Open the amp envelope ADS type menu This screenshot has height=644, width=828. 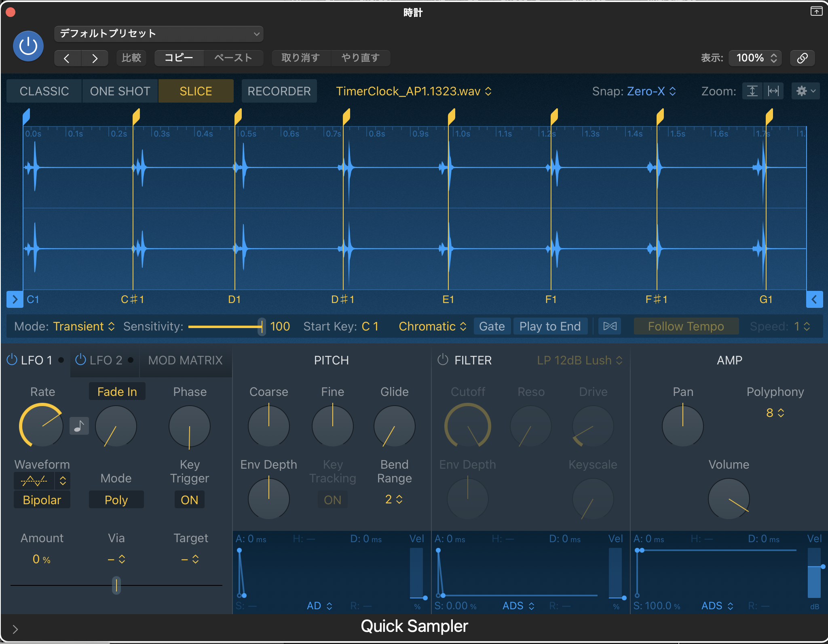[x=717, y=606]
